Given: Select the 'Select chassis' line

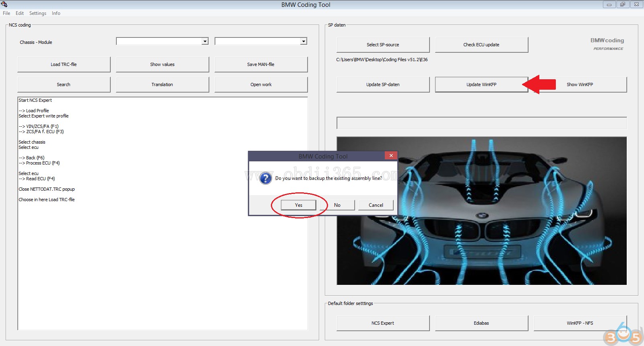Looking at the screenshot, I should coord(32,142).
